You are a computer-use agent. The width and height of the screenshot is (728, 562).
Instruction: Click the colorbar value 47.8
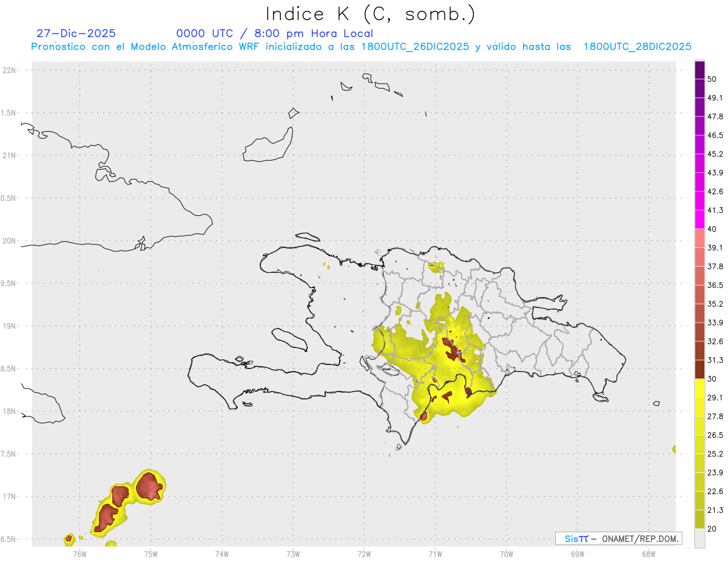pos(715,116)
